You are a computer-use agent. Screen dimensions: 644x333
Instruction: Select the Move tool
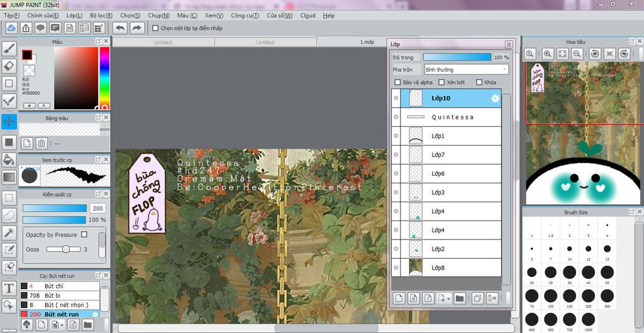pos(9,122)
